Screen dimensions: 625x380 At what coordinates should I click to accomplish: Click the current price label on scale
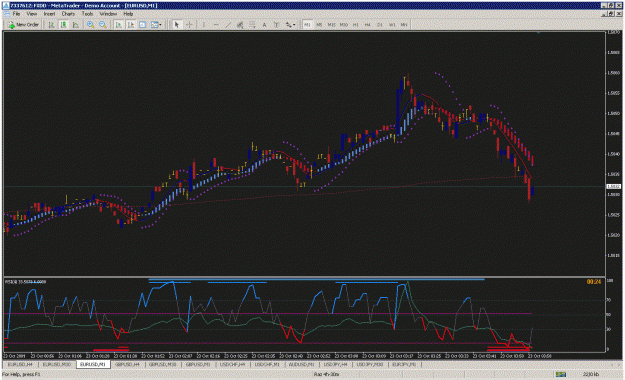coord(613,186)
